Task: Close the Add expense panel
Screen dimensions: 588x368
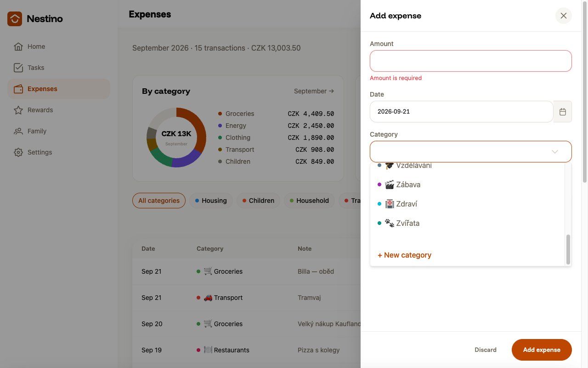Action: pyautogui.click(x=564, y=16)
